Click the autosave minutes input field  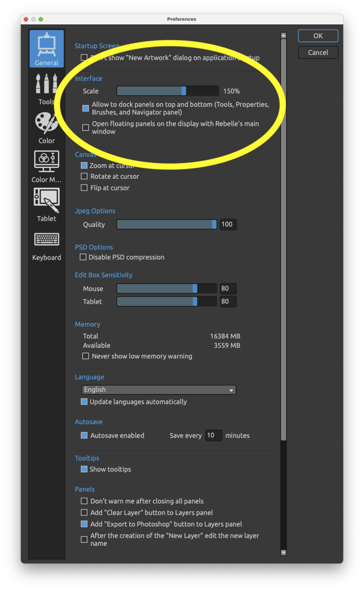click(x=213, y=435)
